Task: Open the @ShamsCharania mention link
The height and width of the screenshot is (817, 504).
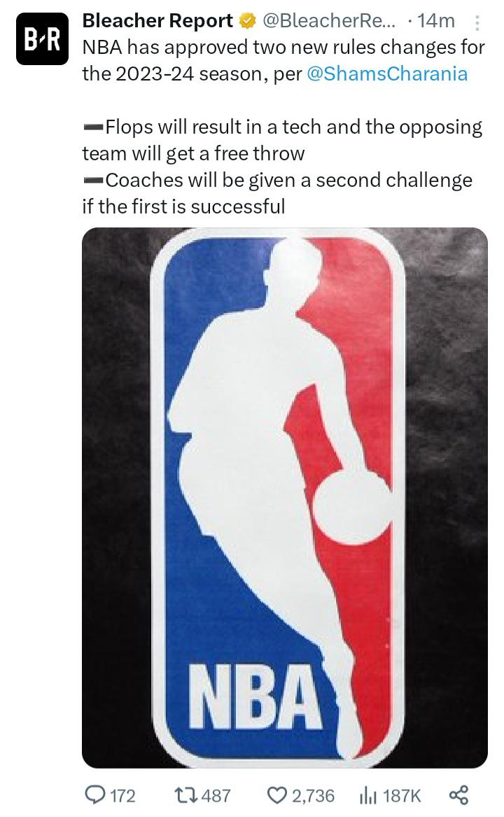Action: [387, 74]
